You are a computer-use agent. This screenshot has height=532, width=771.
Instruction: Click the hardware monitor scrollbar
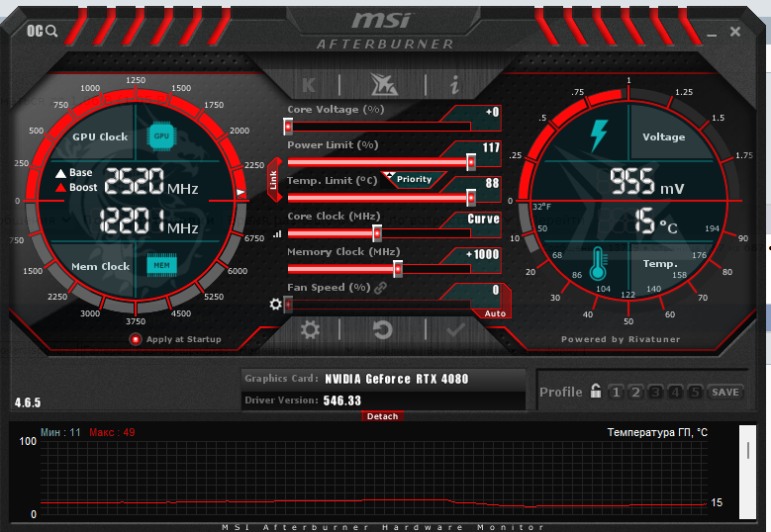point(747,472)
